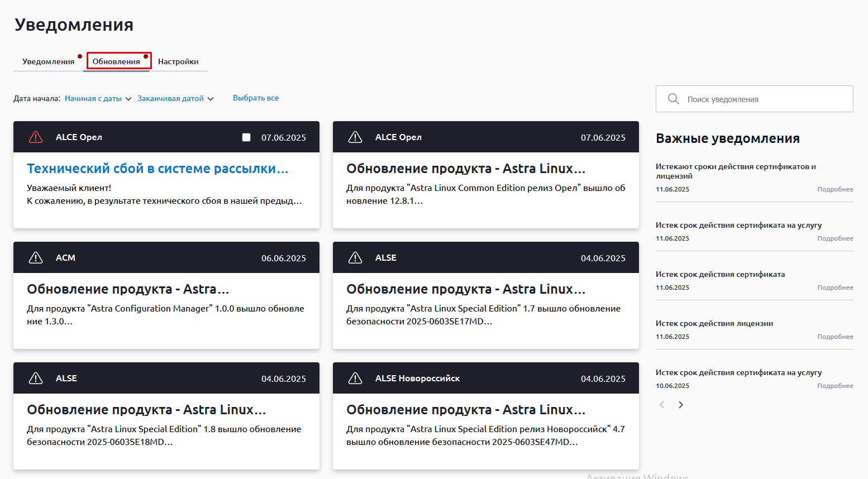Go to previous page of important notifications
Viewport: 868px width, 479px height.
(x=662, y=405)
